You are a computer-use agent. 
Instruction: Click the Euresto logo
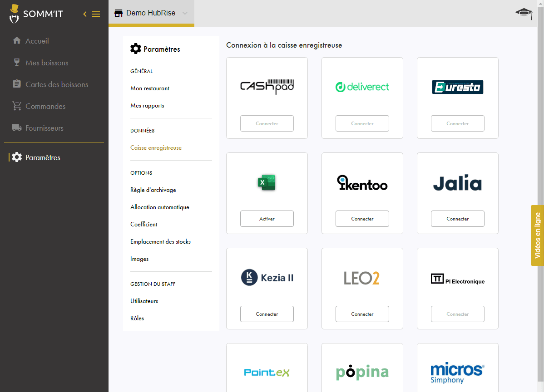(x=458, y=87)
